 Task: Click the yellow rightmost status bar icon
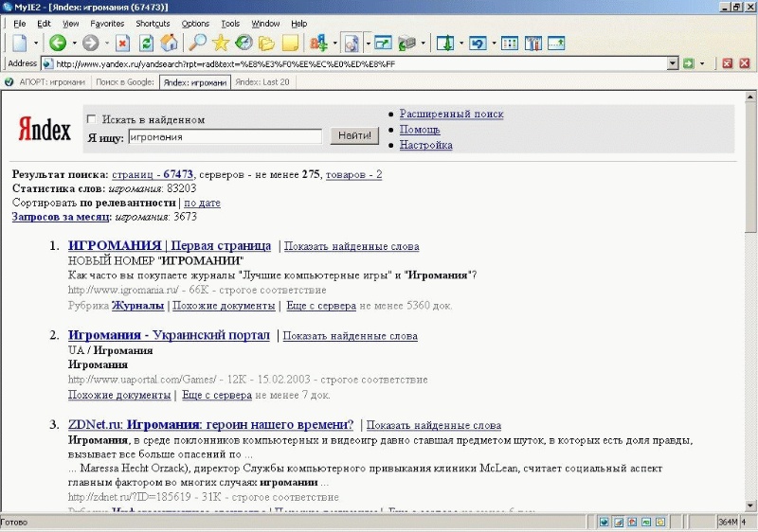pos(660,522)
